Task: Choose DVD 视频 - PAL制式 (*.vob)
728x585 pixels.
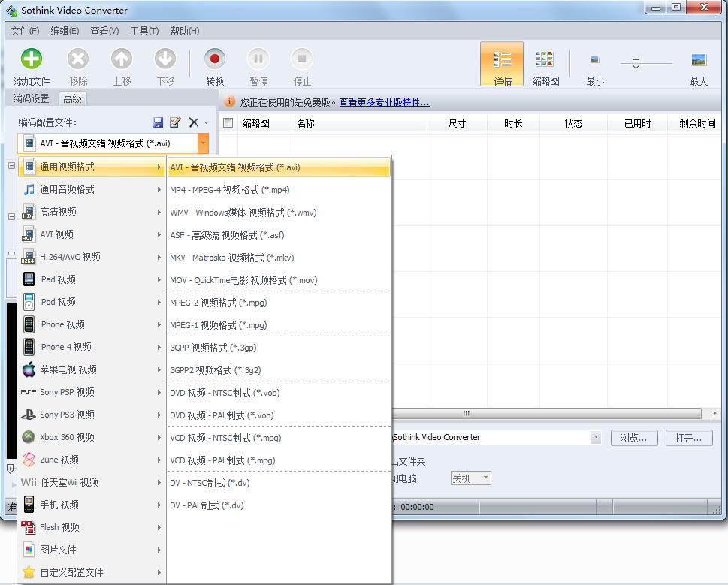Action: point(279,415)
